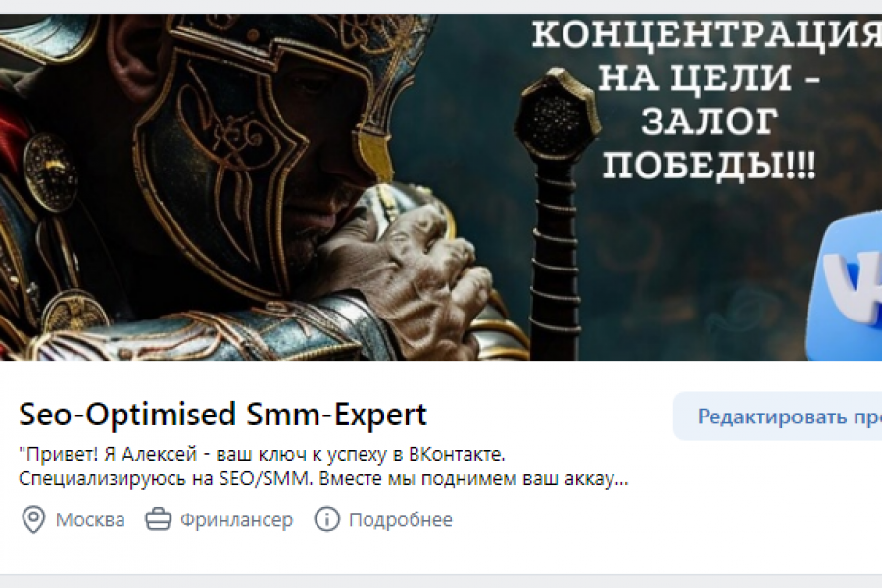The width and height of the screenshot is (882, 588).
Task: Open the Москва location link
Action: tap(90, 520)
